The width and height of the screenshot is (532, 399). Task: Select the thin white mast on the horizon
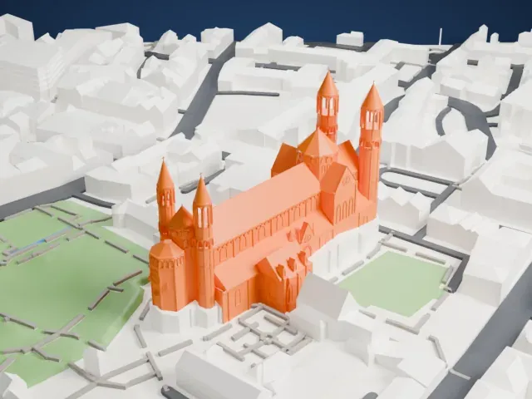coord(441,37)
